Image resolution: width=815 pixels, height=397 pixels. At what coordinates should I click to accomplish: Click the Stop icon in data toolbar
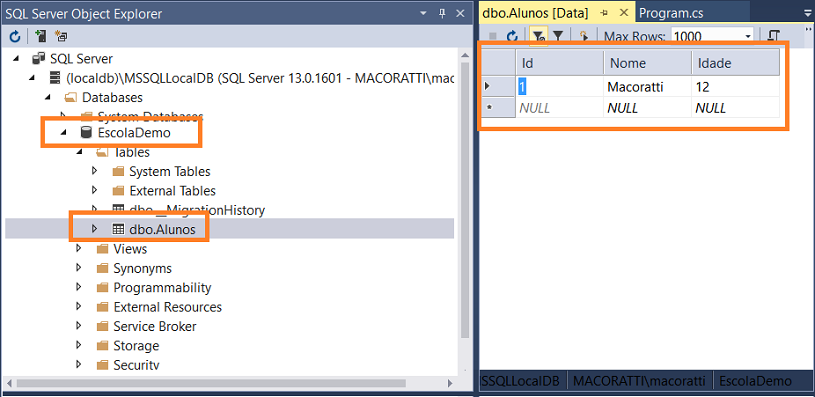click(x=493, y=36)
